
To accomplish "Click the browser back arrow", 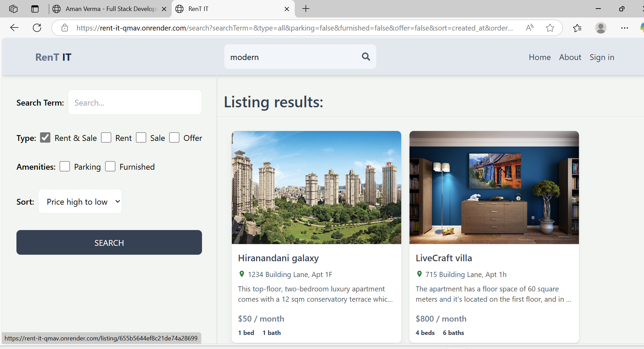I will 14,28.
